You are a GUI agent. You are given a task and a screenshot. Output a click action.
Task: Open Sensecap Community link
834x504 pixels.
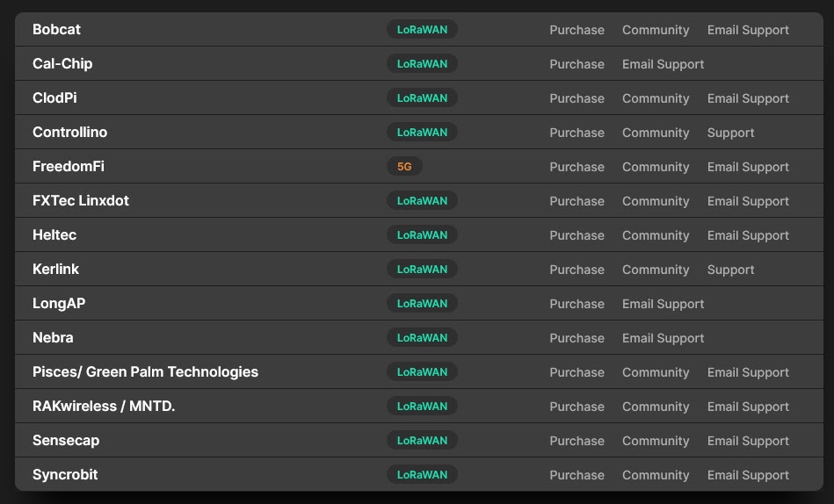coord(655,441)
